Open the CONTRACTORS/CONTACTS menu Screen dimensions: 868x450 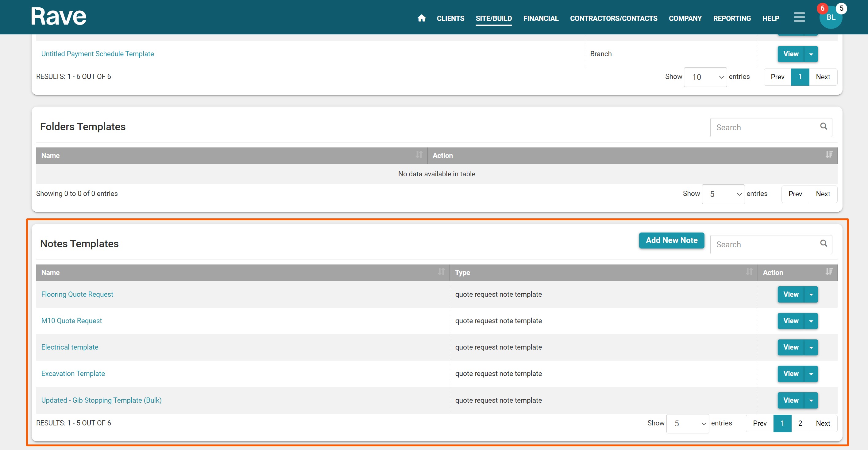pos(613,18)
